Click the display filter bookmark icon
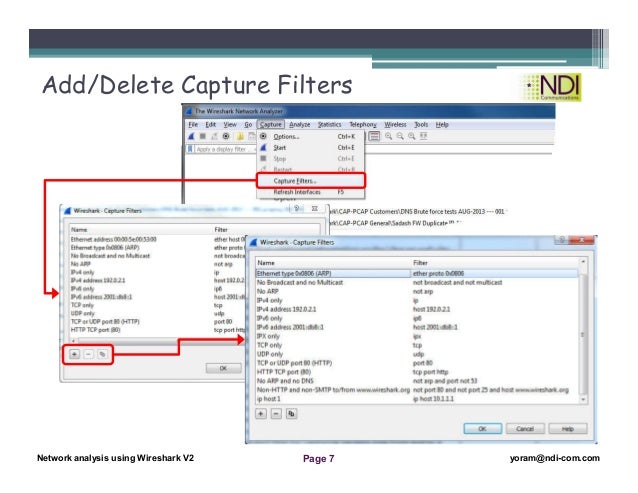 click(x=190, y=149)
